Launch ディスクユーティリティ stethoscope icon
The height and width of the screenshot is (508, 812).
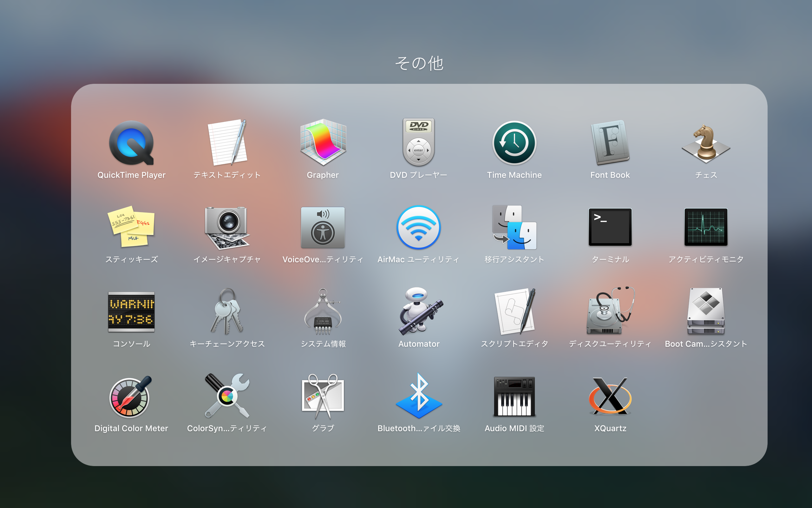[x=610, y=311]
